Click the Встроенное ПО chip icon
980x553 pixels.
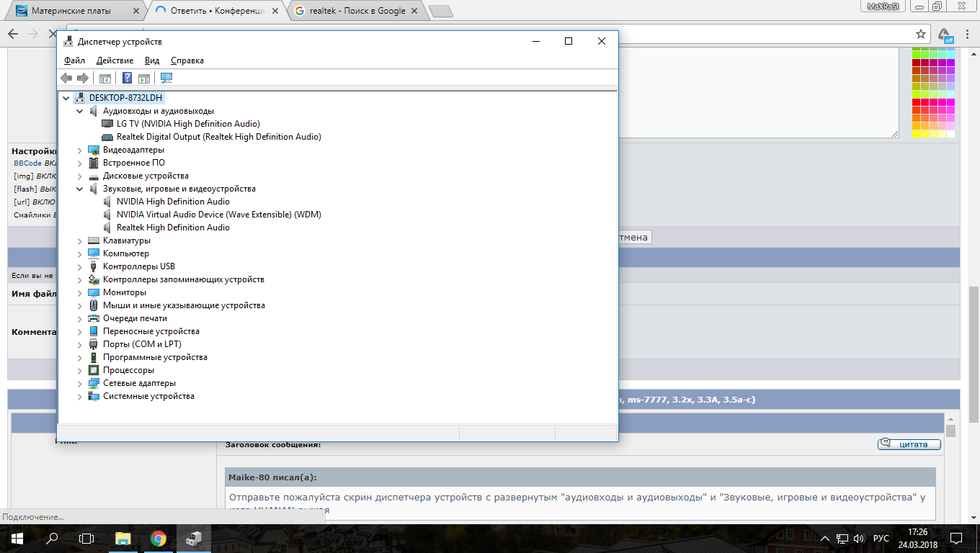click(x=93, y=163)
